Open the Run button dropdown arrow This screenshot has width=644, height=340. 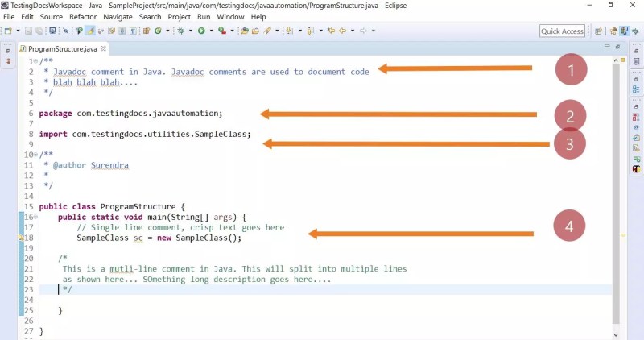click(212, 31)
